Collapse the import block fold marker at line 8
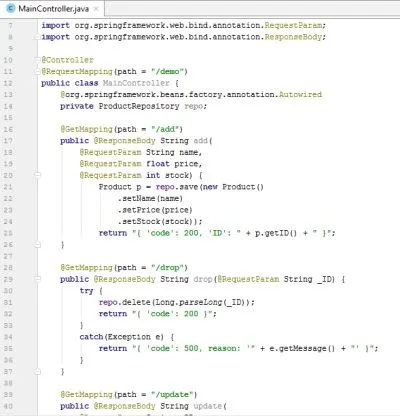400x416 pixels. pyautogui.click(x=37, y=37)
